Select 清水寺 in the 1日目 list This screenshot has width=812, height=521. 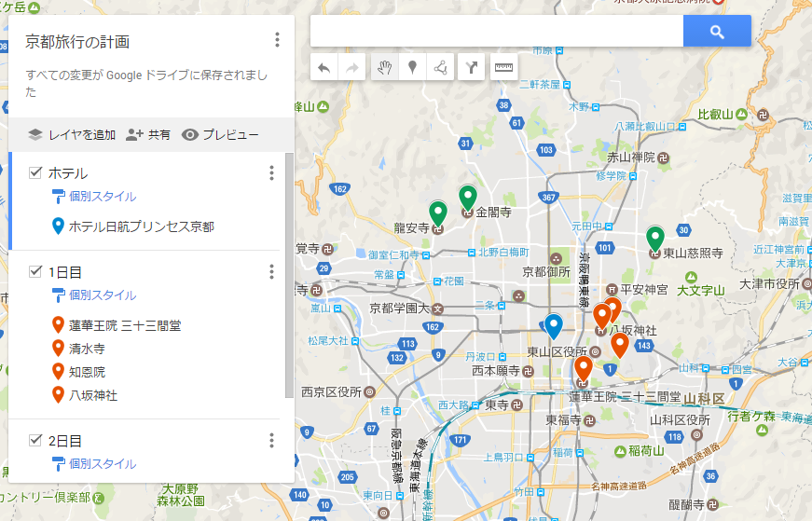(87, 349)
